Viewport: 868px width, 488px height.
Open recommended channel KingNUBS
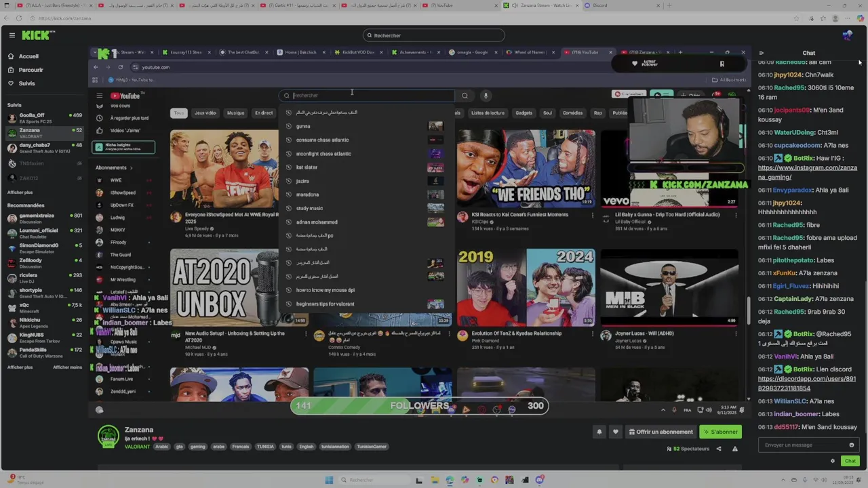pyautogui.click(x=44, y=338)
